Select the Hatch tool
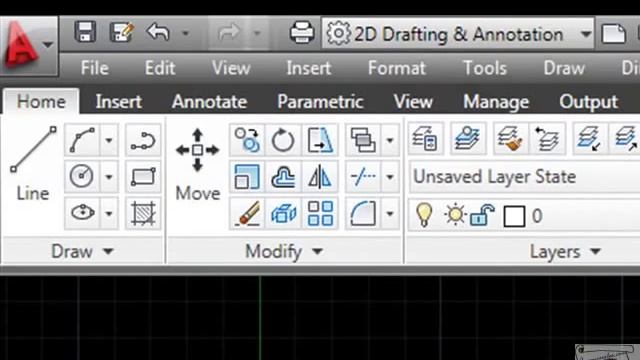This screenshot has width=640, height=360. [143, 213]
